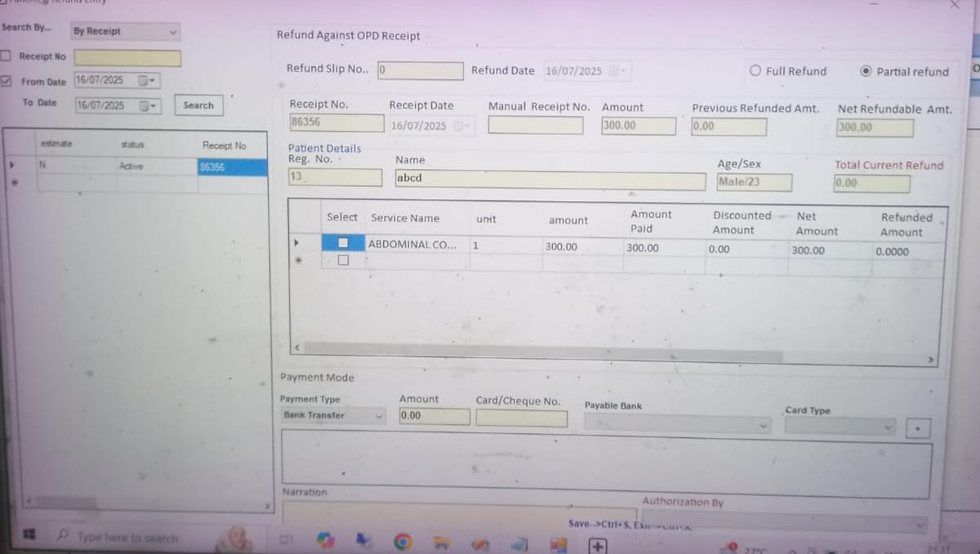Open the Payable Bank dropdown
Viewport: 980px width, 554px height.
(x=678, y=425)
